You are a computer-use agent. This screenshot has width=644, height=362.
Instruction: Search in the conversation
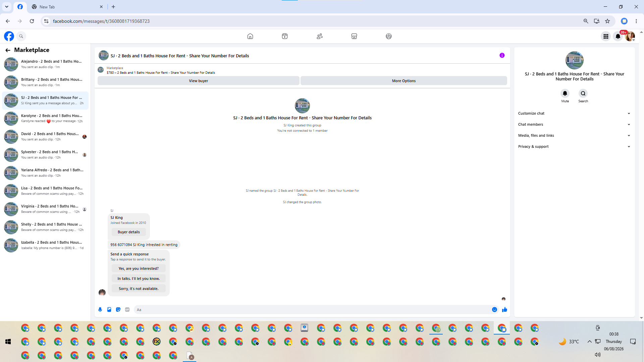[583, 94]
